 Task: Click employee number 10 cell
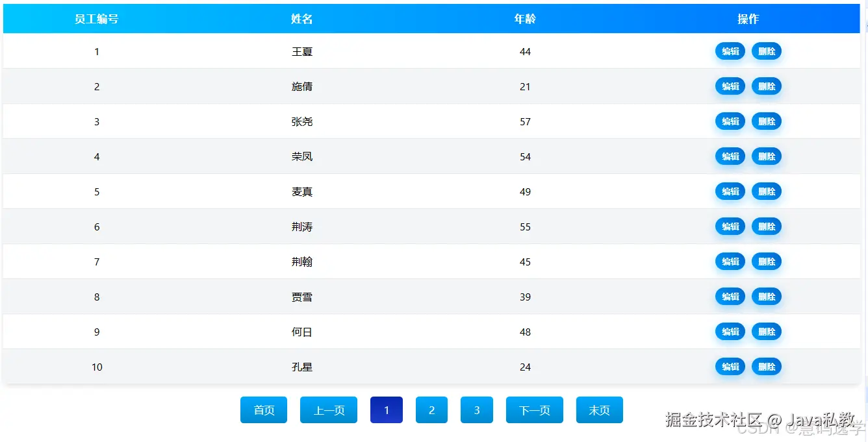pyautogui.click(x=97, y=367)
